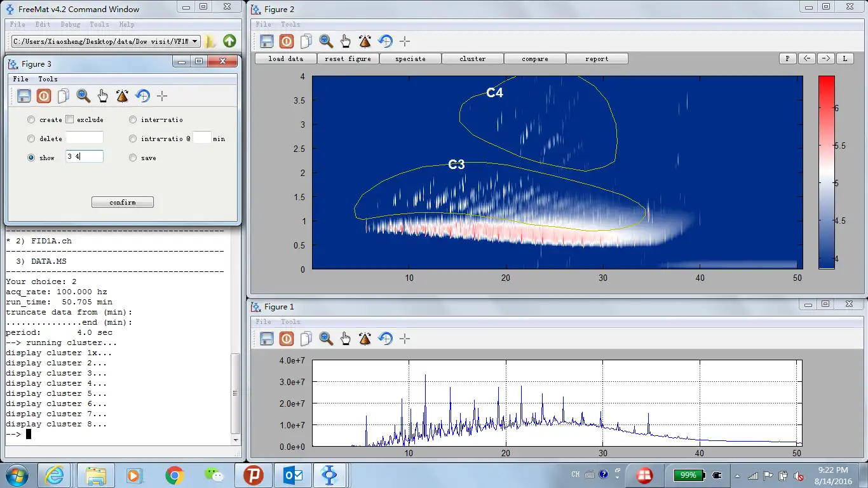Open File menu in Figure 1

pos(263,322)
